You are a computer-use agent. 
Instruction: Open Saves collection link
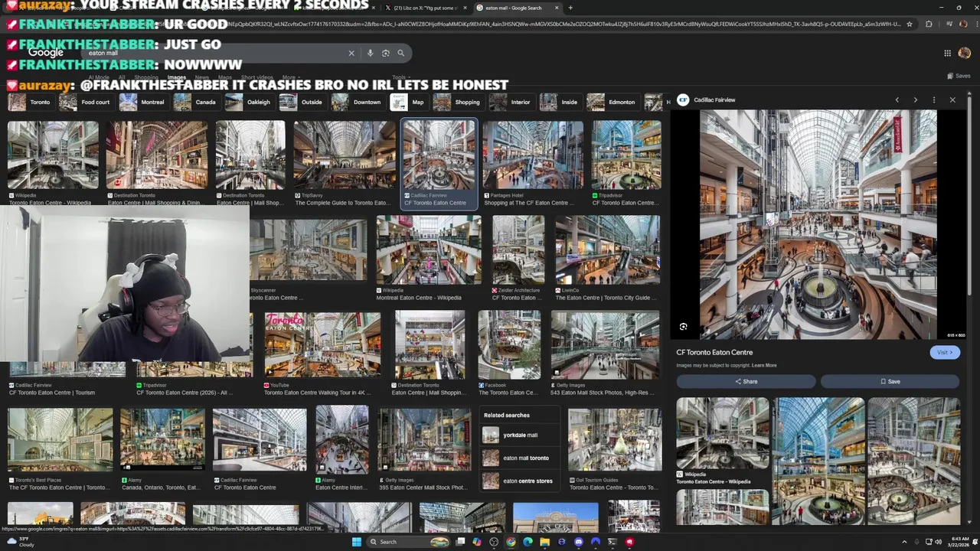tap(959, 76)
